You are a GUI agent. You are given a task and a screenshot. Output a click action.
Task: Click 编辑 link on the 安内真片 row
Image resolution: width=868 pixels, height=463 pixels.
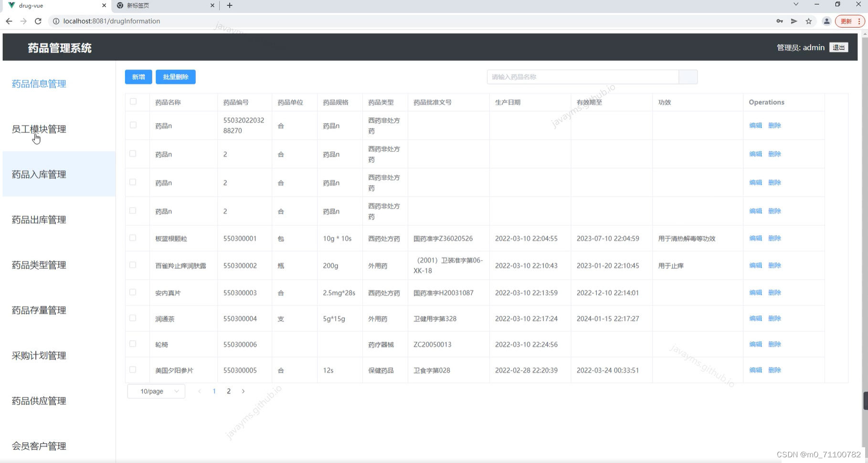tap(756, 293)
